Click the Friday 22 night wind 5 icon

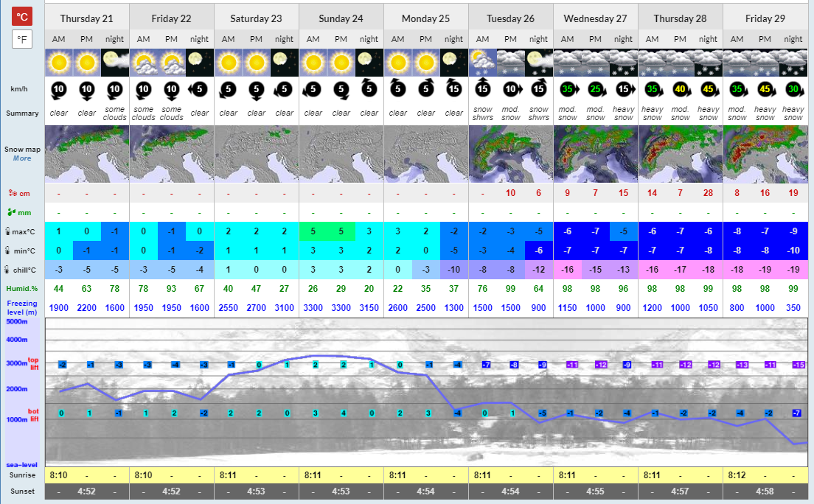[x=198, y=89]
